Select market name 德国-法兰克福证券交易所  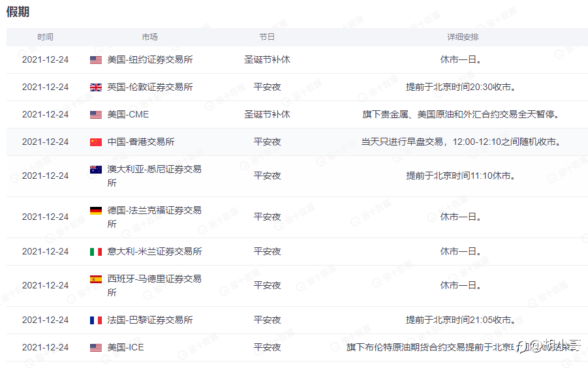click(154, 217)
